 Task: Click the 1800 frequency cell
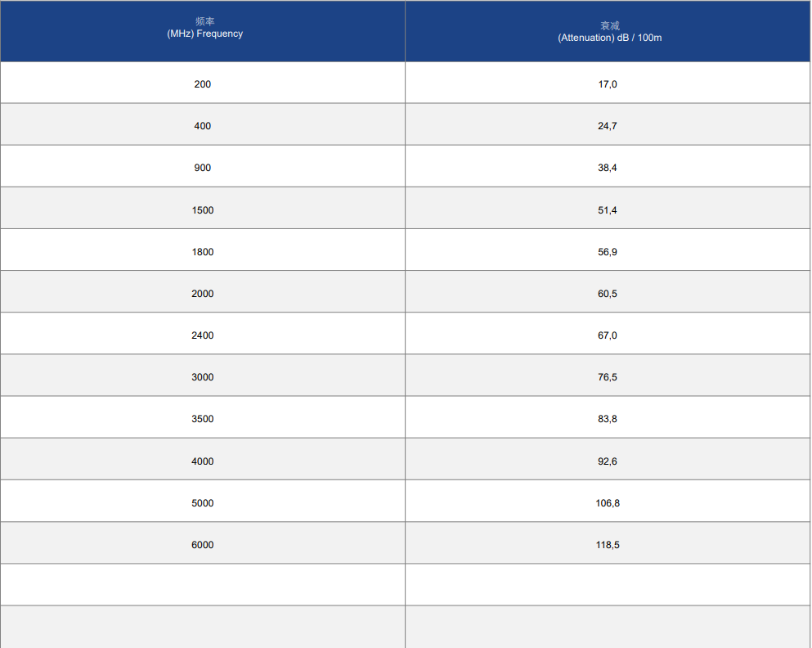pos(203,250)
